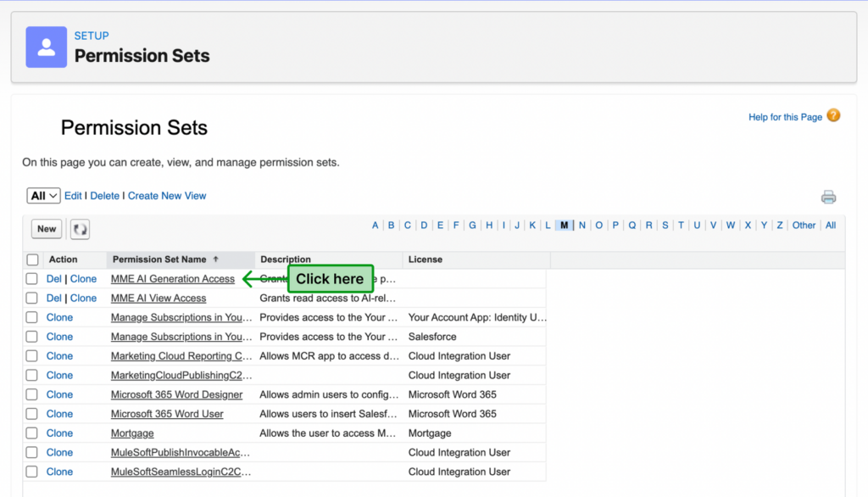The height and width of the screenshot is (497, 868).
Task: Tick the select-all checkbox in header row
Action: [x=33, y=260]
